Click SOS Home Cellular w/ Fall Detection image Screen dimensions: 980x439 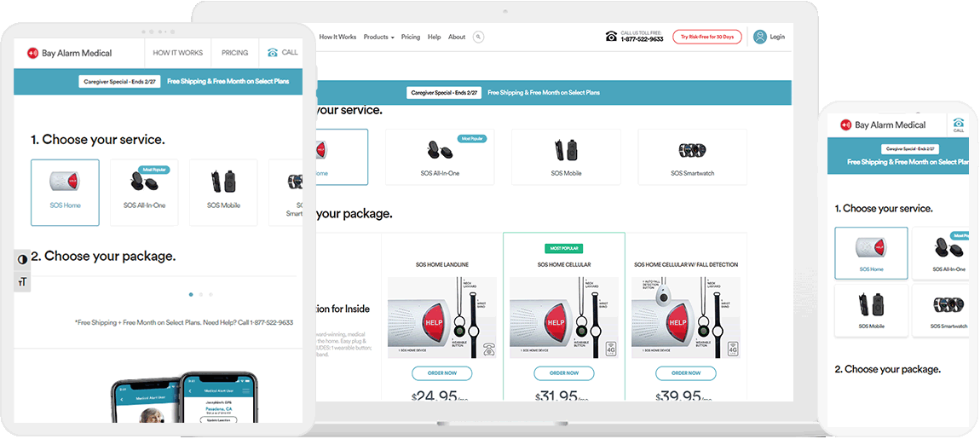[x=686, y=318]
